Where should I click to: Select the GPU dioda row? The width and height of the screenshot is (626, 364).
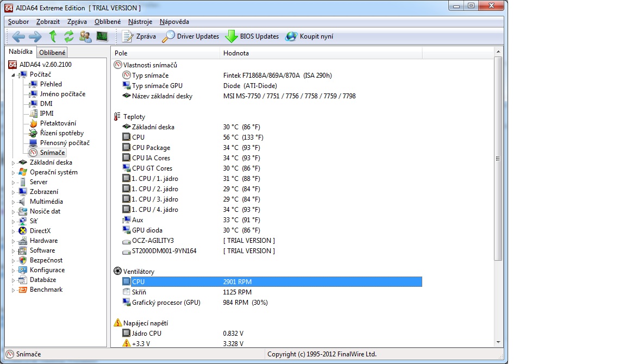pos(272,230)
